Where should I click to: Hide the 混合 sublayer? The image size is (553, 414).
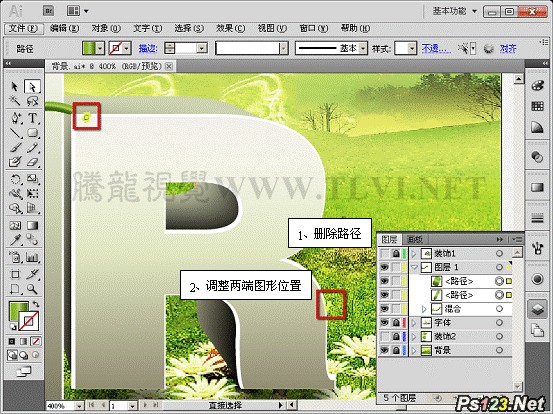coord(384,309)
